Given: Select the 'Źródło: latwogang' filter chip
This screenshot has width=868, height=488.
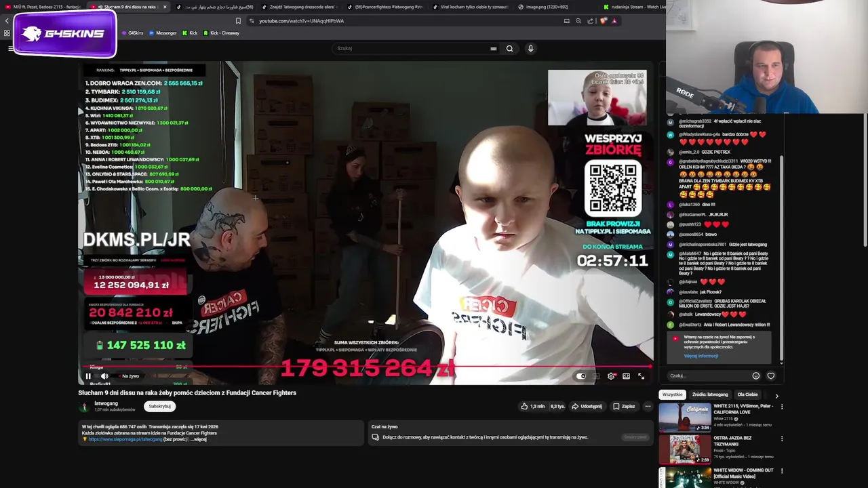Looking at the screenshot, I should tap(710, 394).
